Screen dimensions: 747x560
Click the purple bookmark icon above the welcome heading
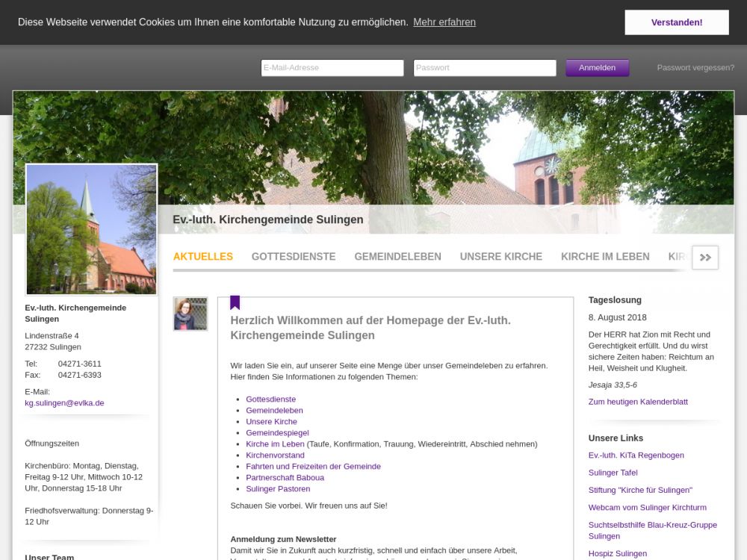point(235,302)
